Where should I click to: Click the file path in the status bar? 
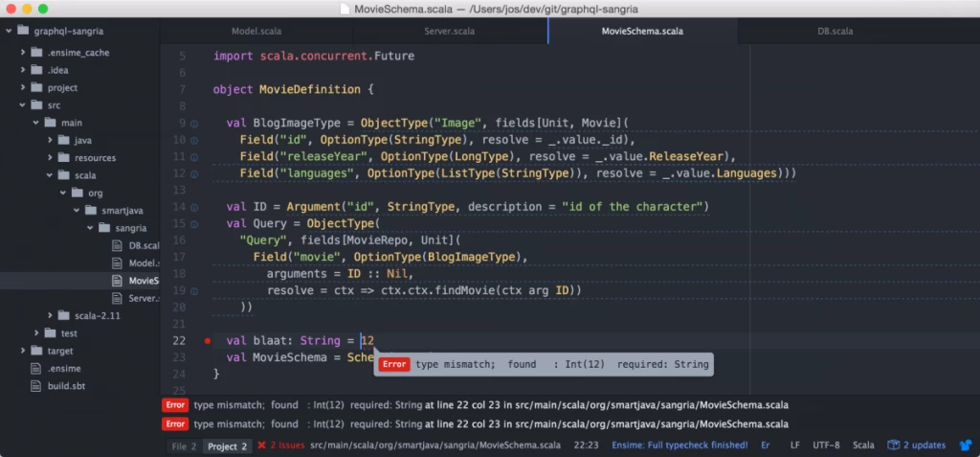click(435, 446)
